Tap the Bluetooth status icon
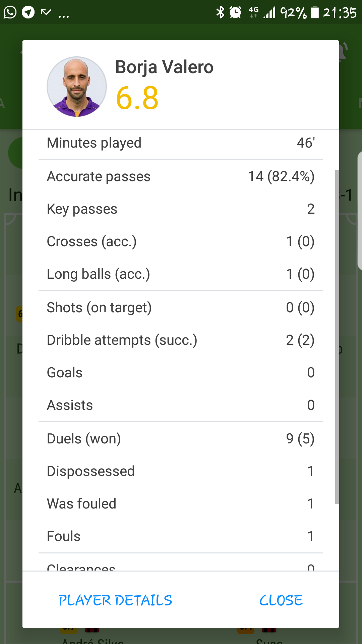Image resolution: width=362 pixels, height=644 pixels. [220, 12]
